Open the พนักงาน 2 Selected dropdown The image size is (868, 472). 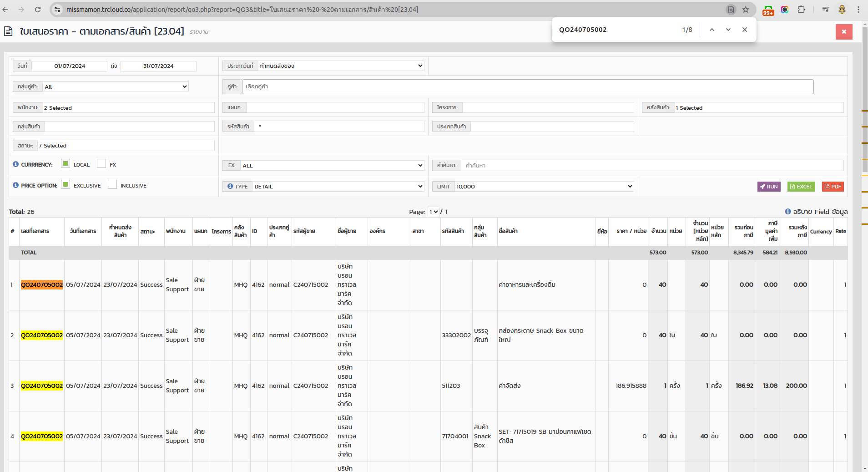129,107
